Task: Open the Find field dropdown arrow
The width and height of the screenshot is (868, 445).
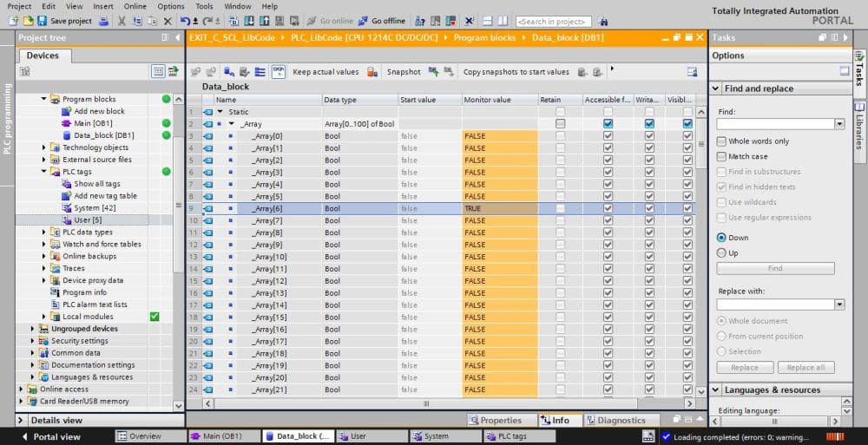Action: [x=839, y=124]
